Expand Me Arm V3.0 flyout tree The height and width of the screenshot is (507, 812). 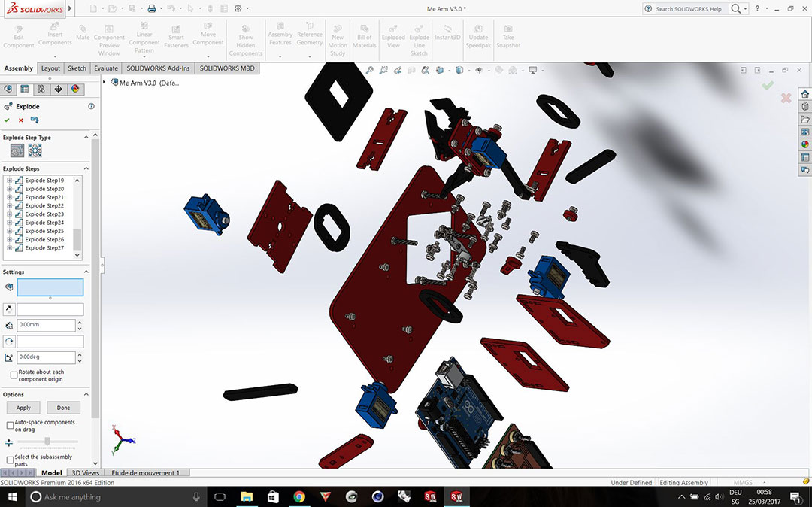coord(104,82)
